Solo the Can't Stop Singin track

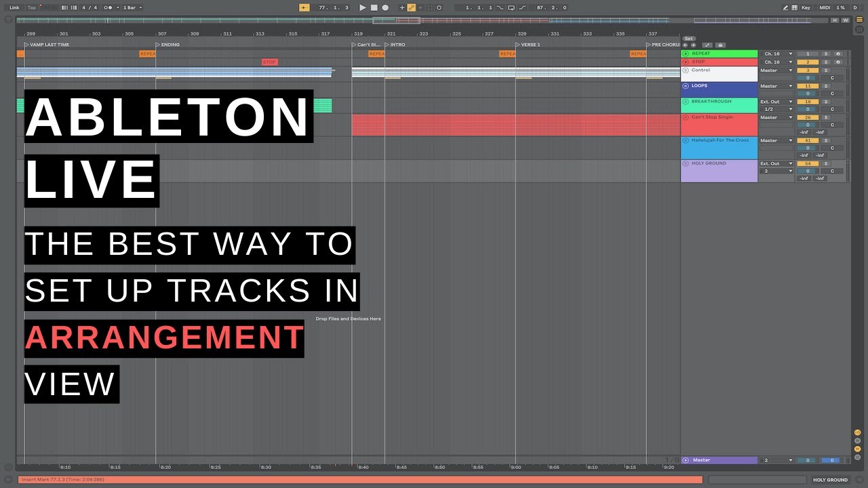tap(826, 117)
